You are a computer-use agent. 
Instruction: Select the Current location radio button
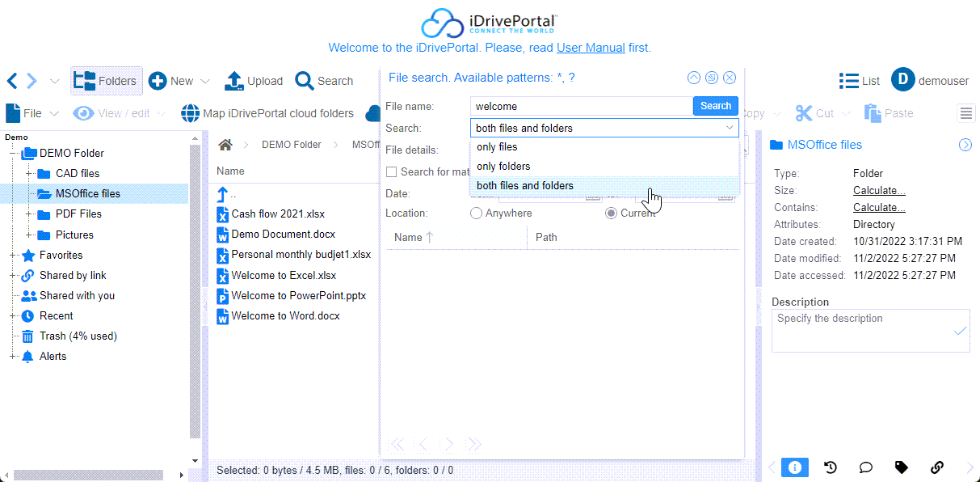[612, 214]
